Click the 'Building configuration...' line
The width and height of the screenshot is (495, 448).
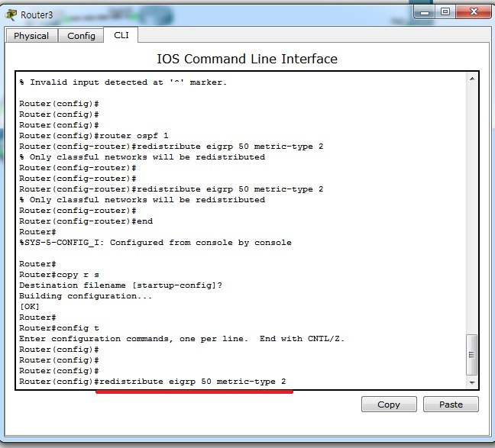(86, 296)
